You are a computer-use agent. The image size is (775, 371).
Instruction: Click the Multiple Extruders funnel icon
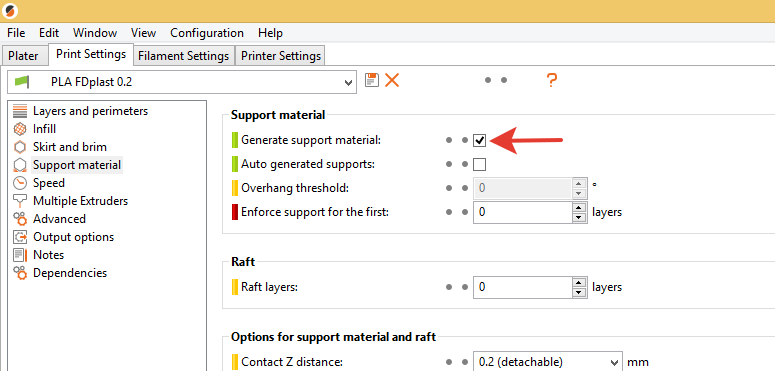(x=20, y=201)
